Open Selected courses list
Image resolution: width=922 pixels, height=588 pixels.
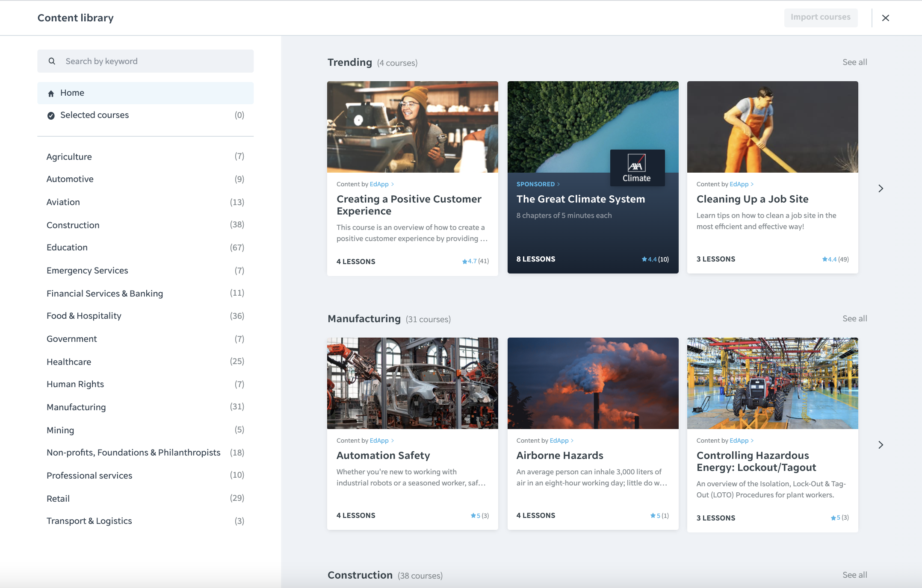[145, 115]
